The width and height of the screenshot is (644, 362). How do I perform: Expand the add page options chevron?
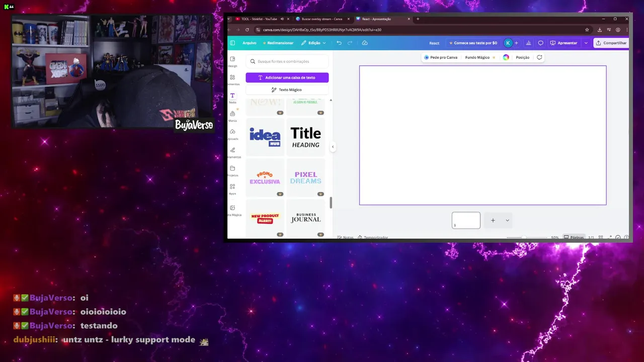(507, 220)
